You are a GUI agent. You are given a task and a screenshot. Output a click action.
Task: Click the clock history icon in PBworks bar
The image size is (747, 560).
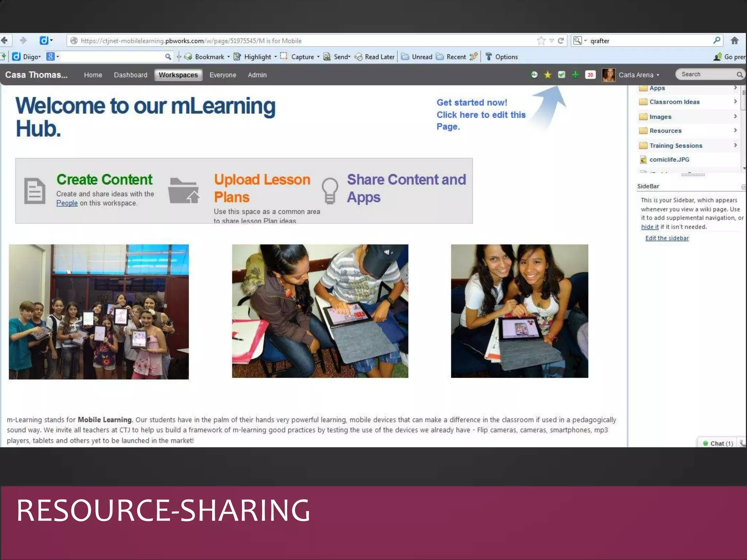coord(534,75)
